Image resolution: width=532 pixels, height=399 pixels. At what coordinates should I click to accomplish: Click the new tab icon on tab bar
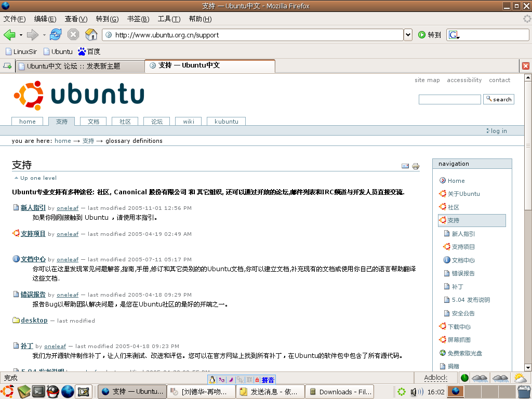coord(7,66)
